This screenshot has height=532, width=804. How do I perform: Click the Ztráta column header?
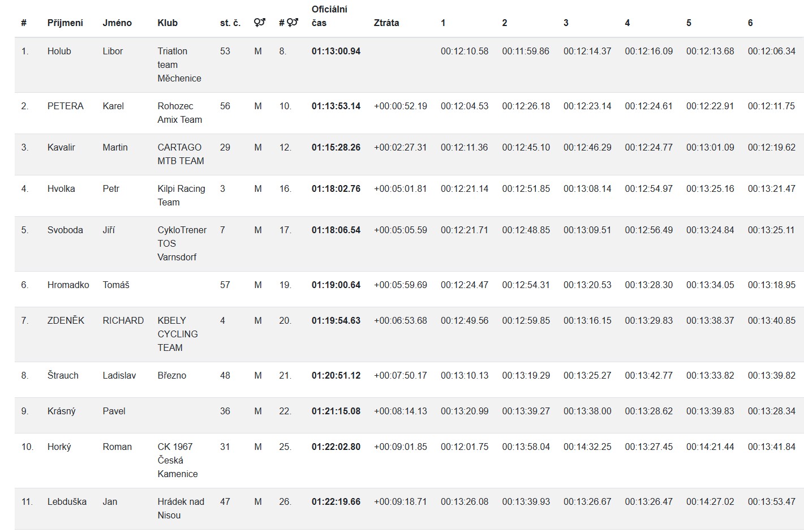tap(386, 23)
